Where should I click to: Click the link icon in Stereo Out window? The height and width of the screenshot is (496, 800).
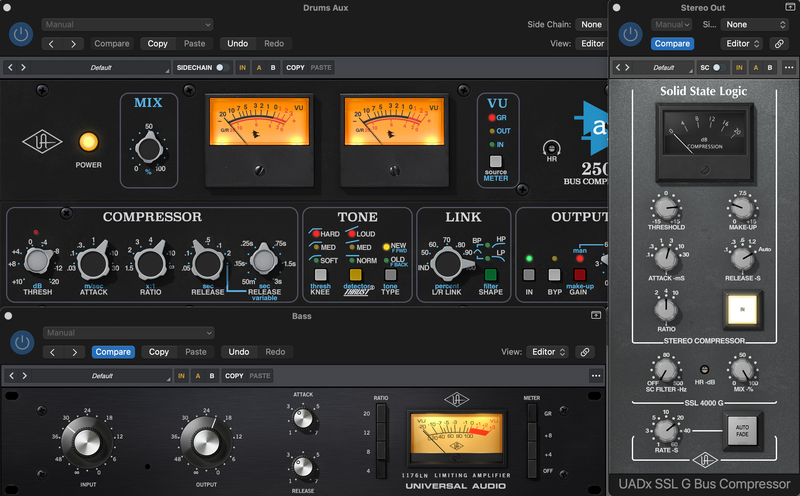click(780, 44)
